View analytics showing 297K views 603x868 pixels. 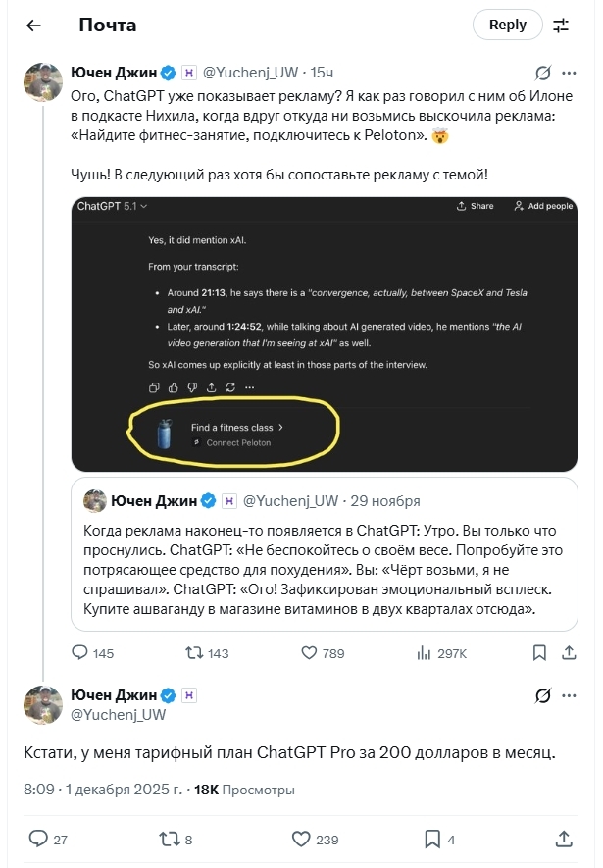426,652
